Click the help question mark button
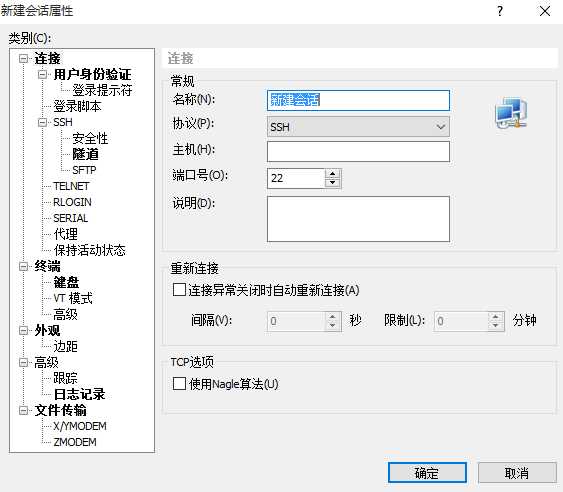 pyautogui.click(x=500, y=11)
